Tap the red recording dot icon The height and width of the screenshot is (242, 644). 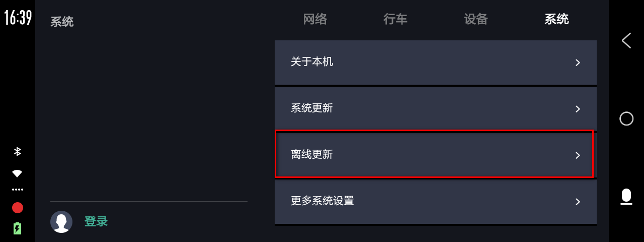18,208
